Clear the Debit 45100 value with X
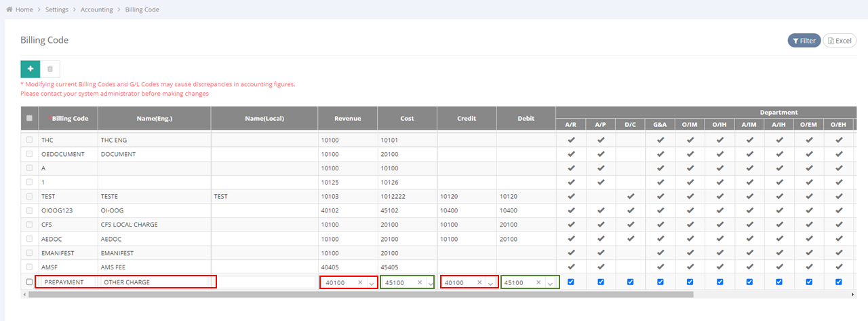This screenshot has width=868, height=321. (x=539, y=282)
